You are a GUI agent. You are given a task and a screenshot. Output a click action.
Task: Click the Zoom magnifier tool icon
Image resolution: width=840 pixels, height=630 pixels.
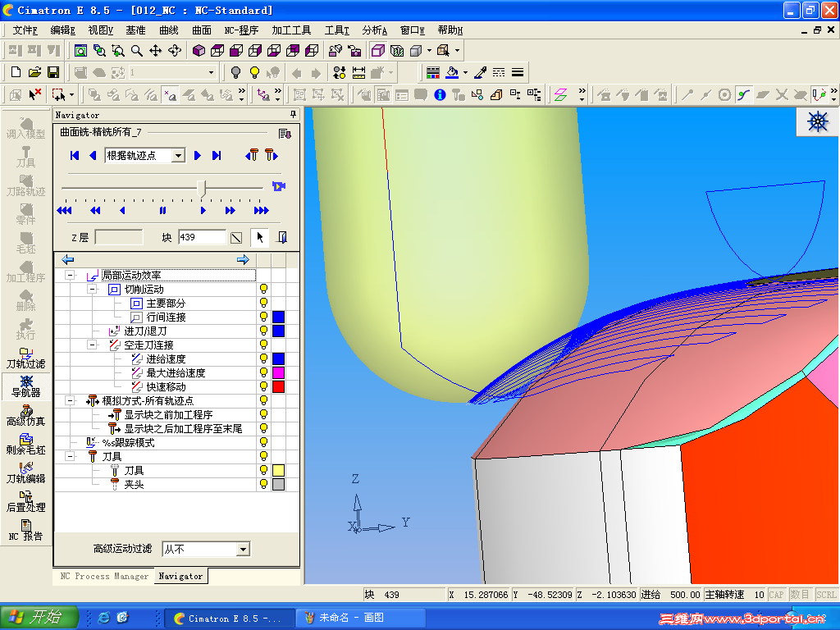[x=137, y=50]
